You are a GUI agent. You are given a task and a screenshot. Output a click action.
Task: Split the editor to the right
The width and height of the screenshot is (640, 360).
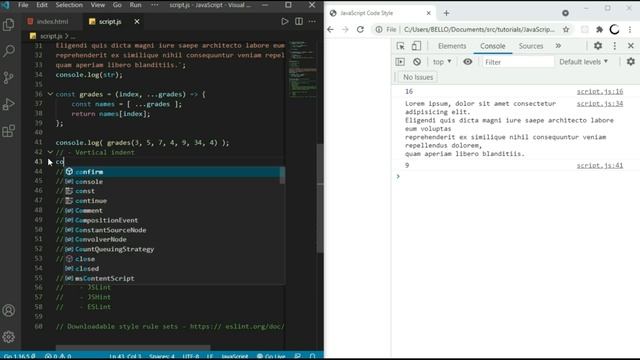coord(299,21)
